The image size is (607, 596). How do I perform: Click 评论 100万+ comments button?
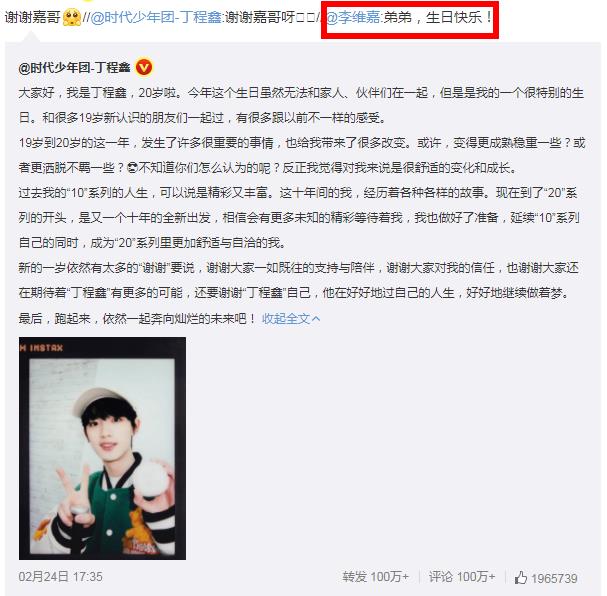pos(462,577)
